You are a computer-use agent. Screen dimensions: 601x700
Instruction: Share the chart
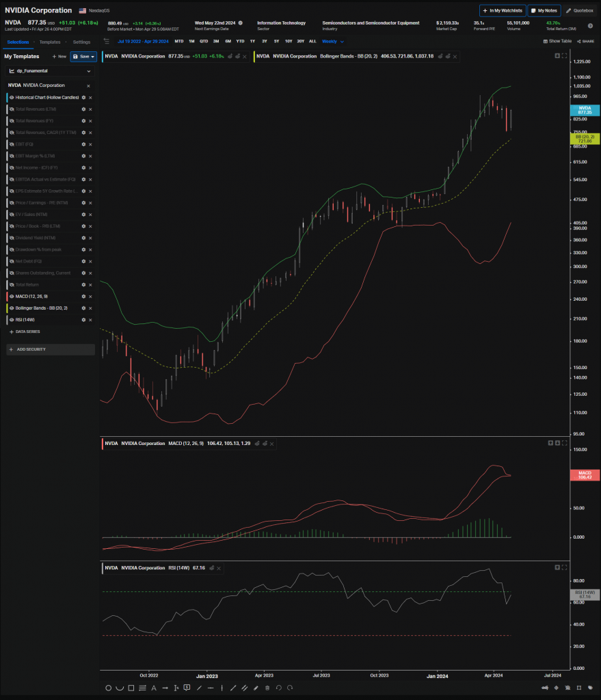pos(585,41)
